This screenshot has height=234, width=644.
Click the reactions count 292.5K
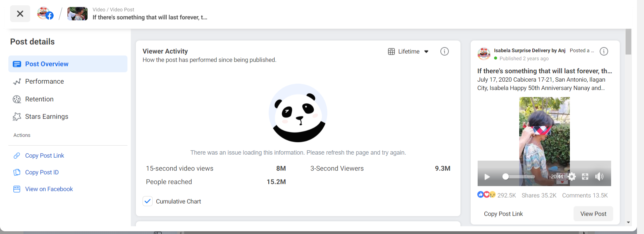506,196
